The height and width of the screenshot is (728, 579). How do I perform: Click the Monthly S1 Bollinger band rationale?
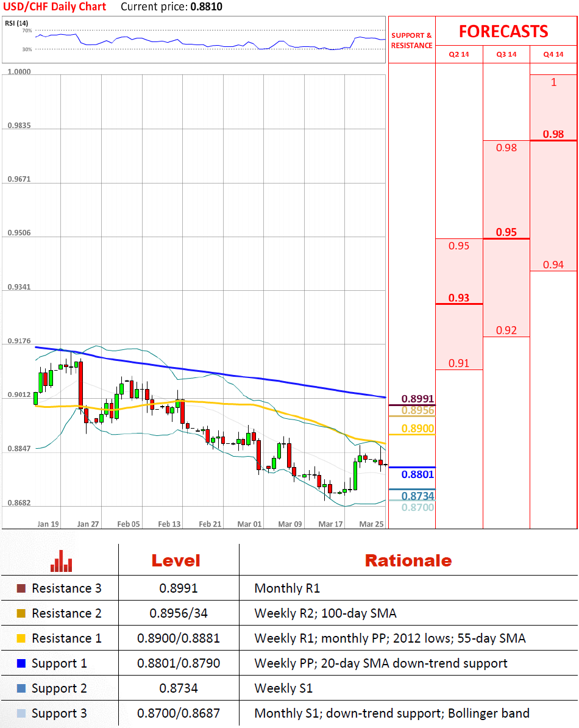(x=392, y=713)
